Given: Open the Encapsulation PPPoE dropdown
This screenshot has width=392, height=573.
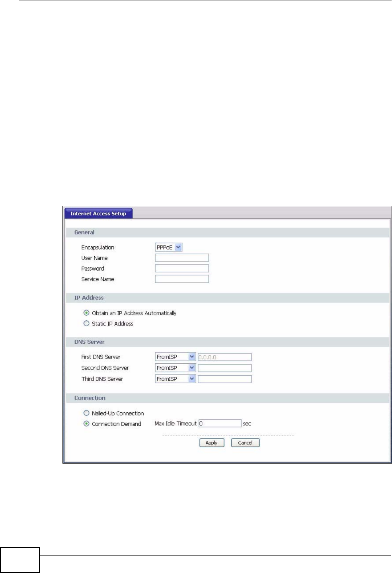Looking at the screenshot, I should [169, 247].
